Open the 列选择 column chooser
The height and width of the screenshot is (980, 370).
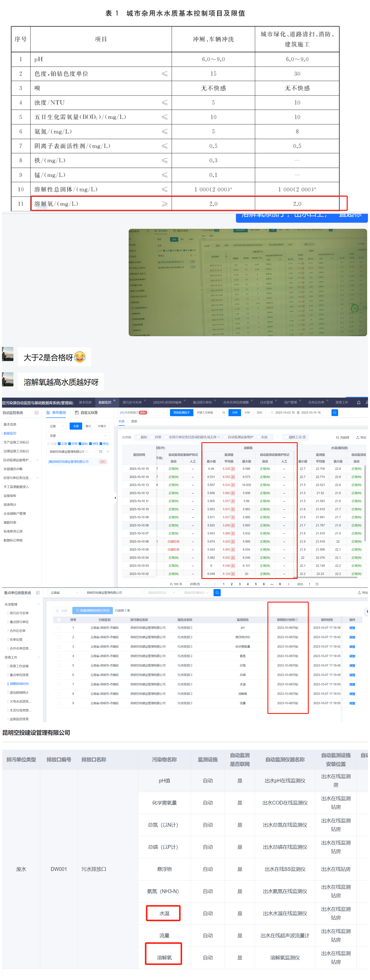click(x=343, y=437)
